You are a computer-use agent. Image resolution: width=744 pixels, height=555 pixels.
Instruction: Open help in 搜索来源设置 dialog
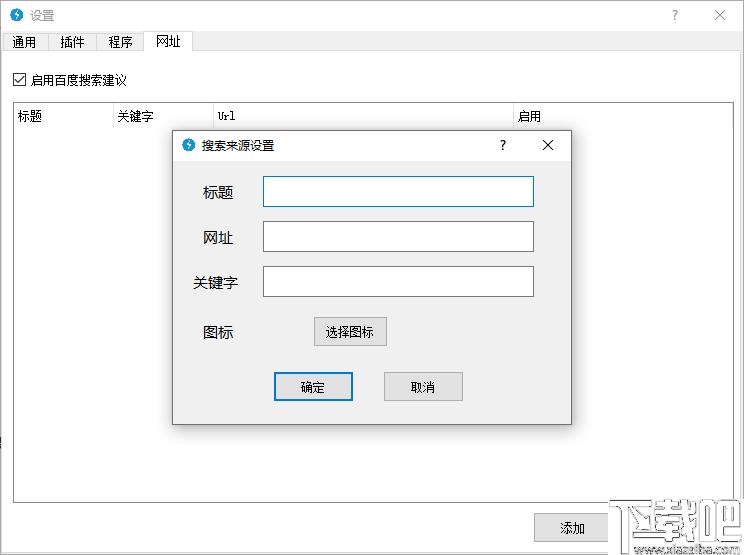(502, 145)
